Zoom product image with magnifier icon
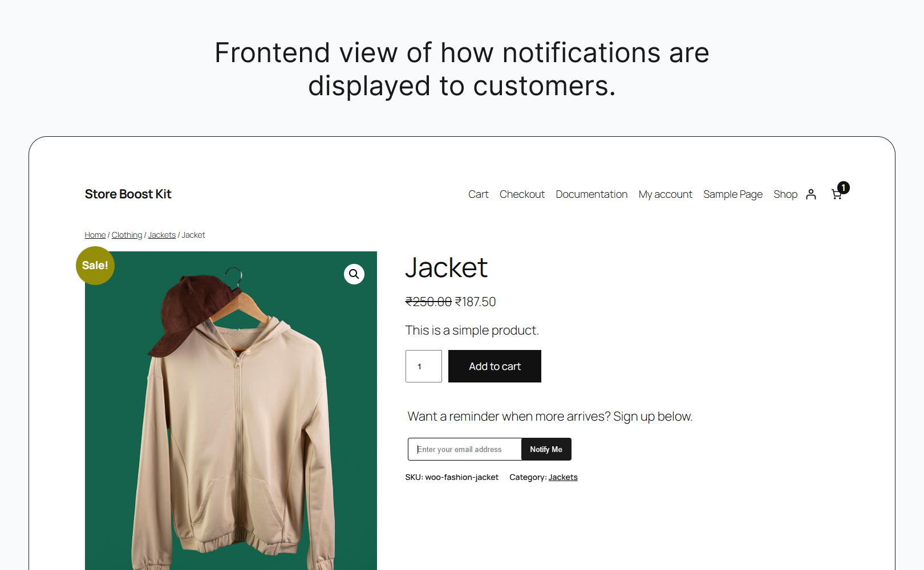The height and width of the screenshot is (570, 924). coord(354,274)
